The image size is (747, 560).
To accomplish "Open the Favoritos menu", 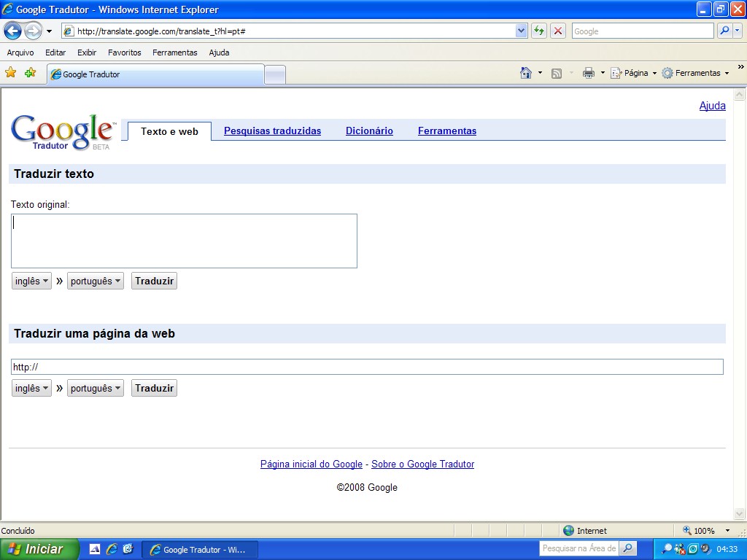I will coord(124,52).
